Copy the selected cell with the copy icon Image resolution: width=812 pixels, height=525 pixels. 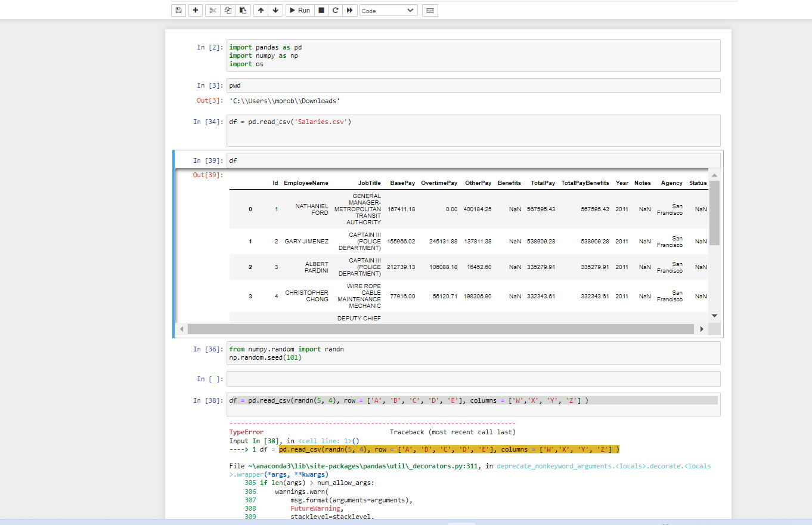[x=227, y=10]
